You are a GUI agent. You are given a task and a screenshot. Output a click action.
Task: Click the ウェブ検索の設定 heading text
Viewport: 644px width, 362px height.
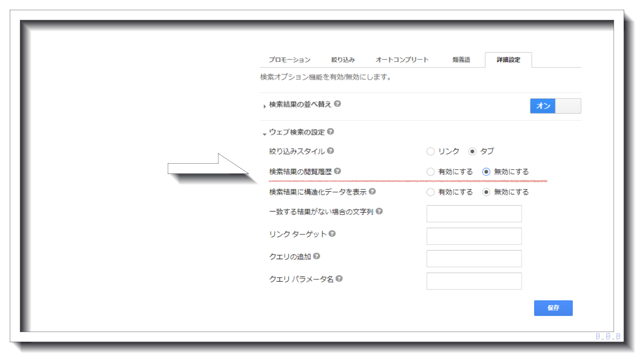pyautogui.click(x=297, y=132)
